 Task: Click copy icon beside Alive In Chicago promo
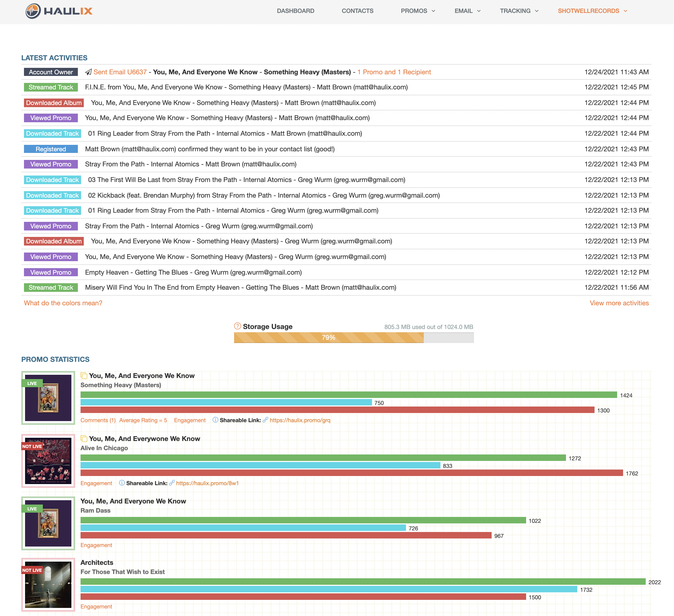[x=84, y=439]
